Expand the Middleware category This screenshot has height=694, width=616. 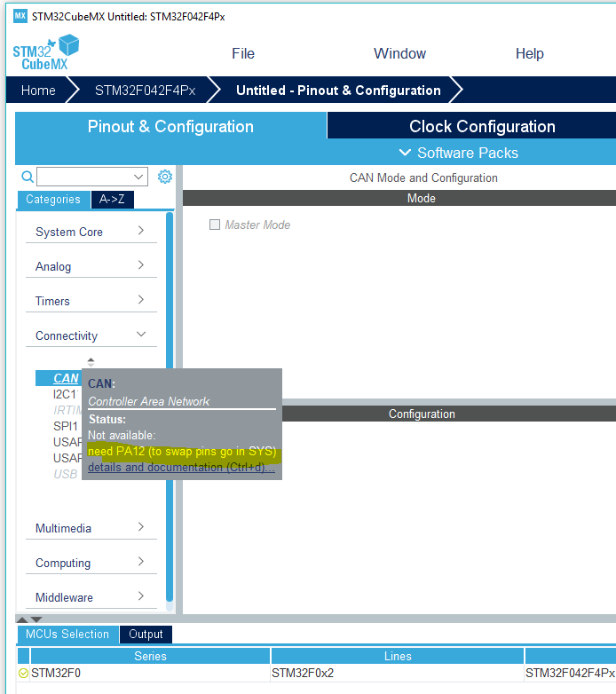[91, 596]
